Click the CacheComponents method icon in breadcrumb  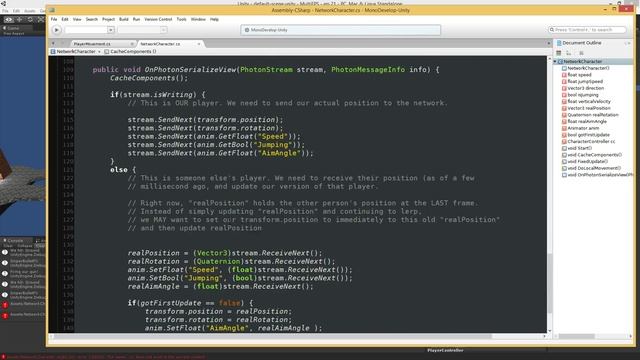[107, 52]
